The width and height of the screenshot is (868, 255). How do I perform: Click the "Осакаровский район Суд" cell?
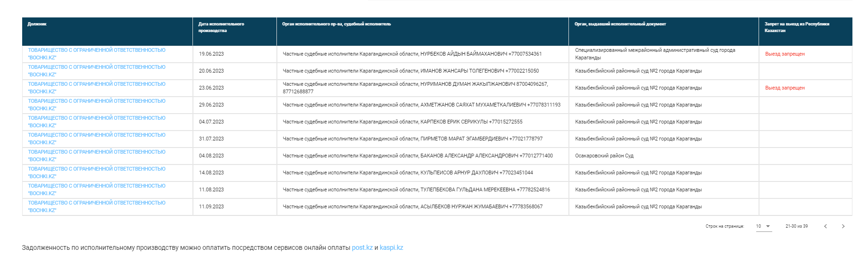604,156
